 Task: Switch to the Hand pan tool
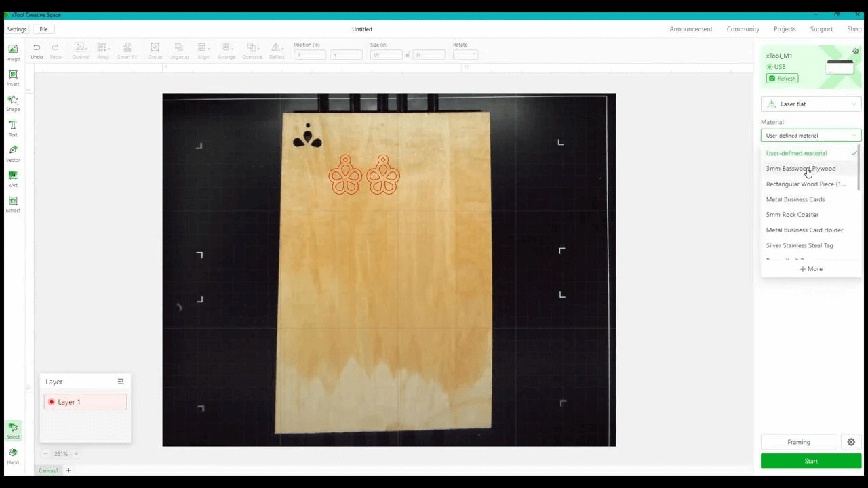click(13, 455)
